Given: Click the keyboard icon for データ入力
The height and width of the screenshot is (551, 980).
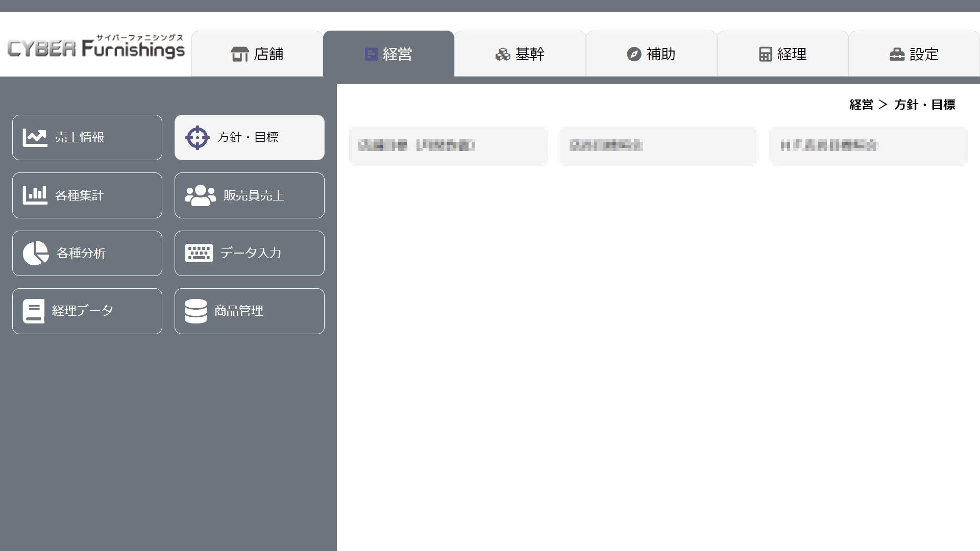Looking at the screenshot, I should [199, 253].
